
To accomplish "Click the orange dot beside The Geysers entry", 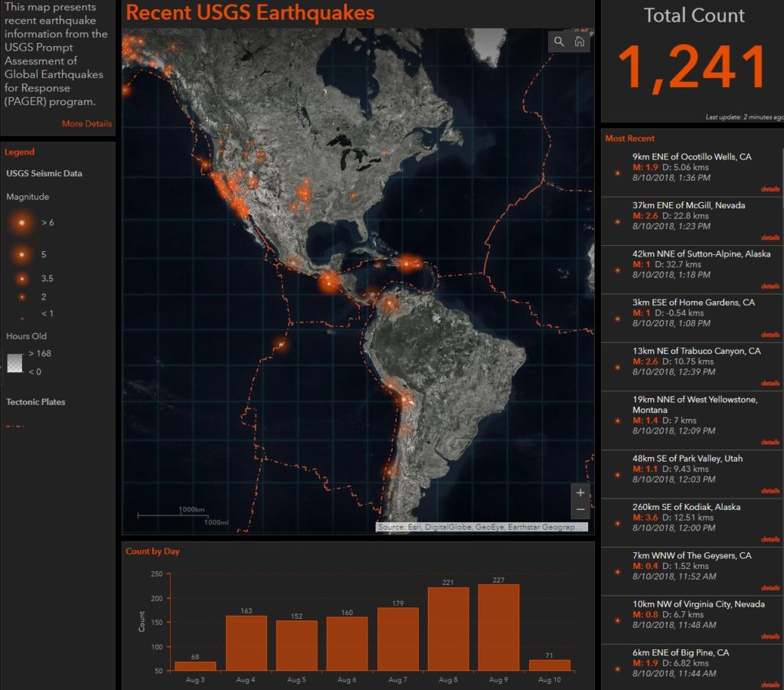I will pyautogui.click(x=617, y=571).
